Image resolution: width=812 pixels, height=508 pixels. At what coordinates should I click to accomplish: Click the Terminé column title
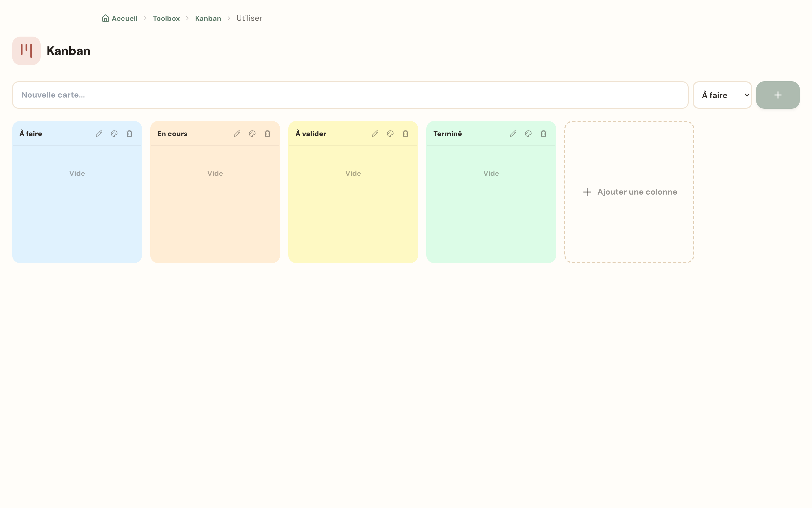click(x=448, y=134)
